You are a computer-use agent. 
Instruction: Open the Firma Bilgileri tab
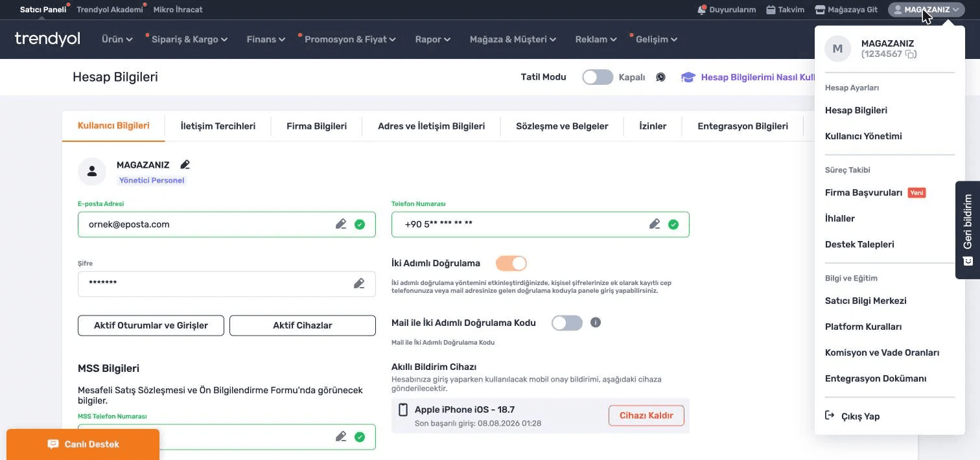click(316, 126)
